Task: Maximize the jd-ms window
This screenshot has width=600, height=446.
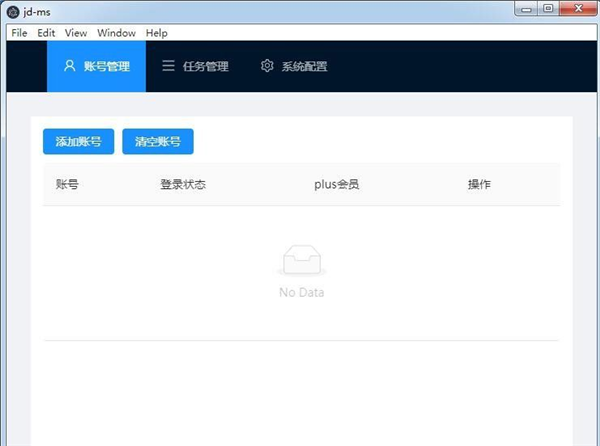Action: (x=548, y=8)
